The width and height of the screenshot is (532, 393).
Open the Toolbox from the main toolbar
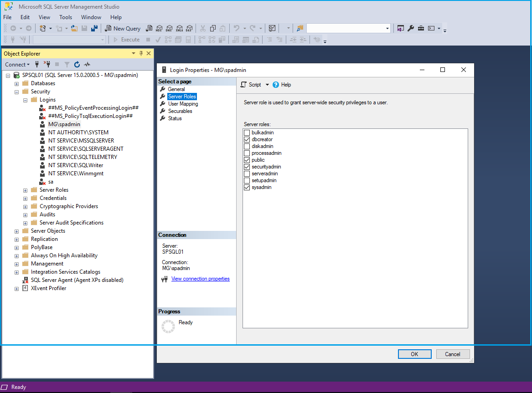point(420,28)
